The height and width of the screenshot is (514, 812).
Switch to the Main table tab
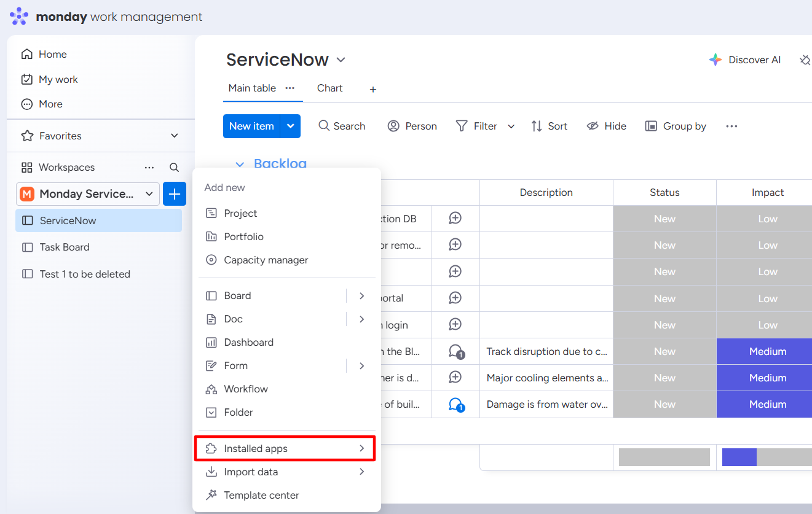coord(252,88)
